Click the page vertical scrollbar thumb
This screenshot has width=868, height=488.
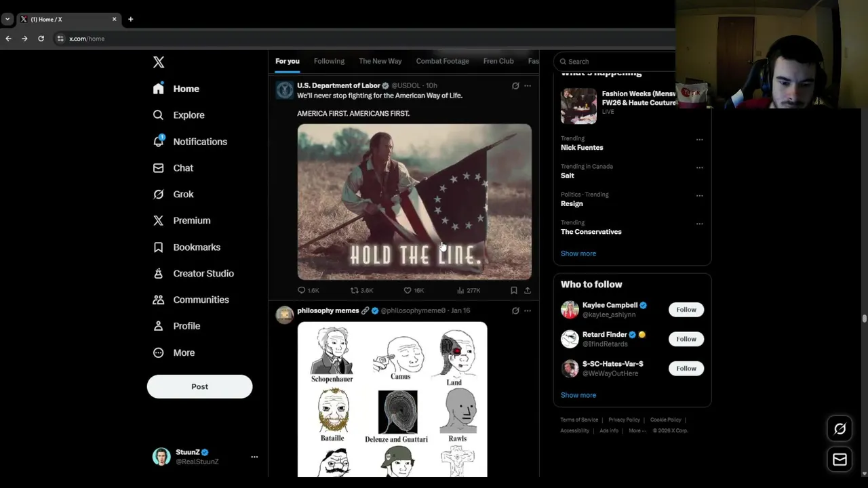tap(864, 319)
